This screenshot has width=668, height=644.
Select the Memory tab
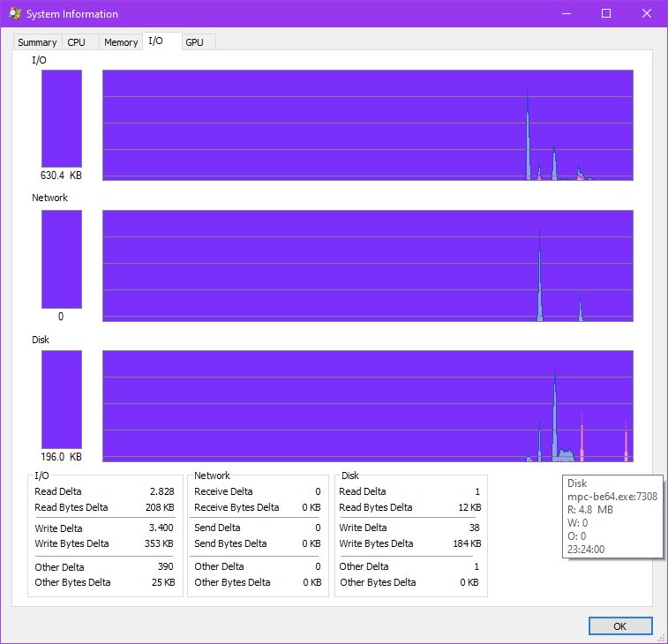121,42
